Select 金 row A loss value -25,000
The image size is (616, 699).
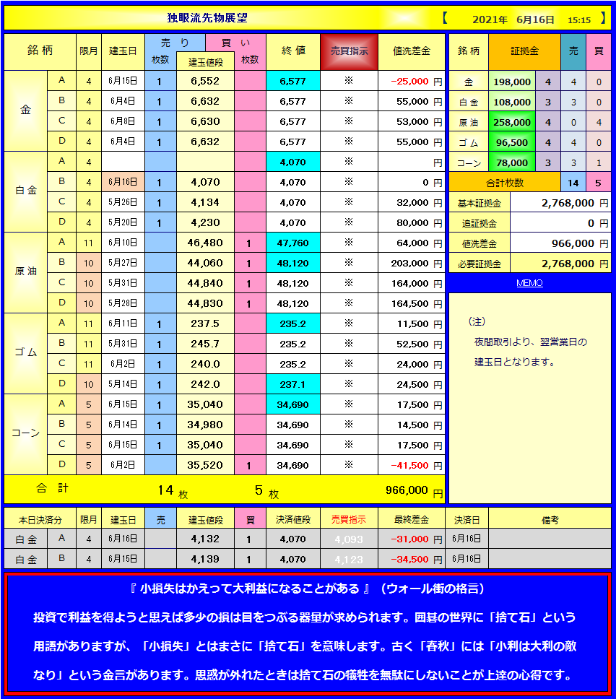tap(409, 82)
